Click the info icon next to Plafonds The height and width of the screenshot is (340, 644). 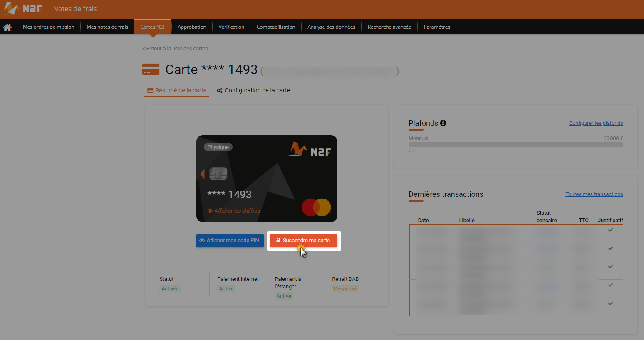tap(443, 123)
